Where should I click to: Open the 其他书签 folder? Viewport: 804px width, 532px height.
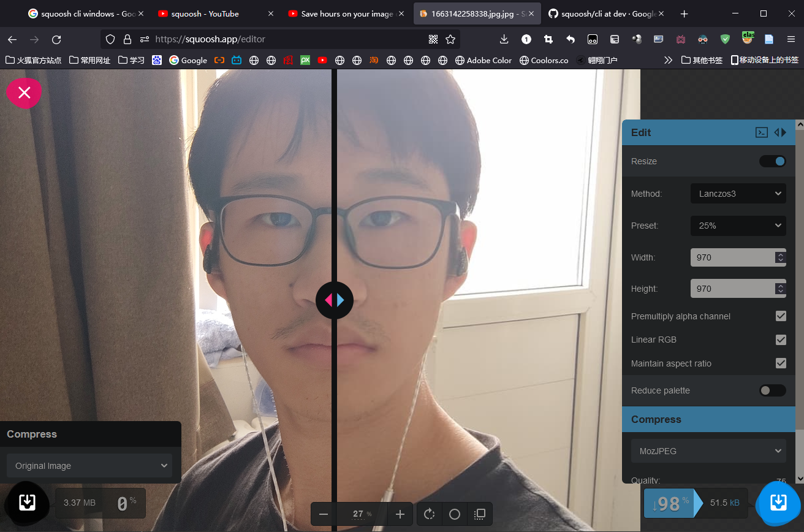pyautogui.click(x=702, y=60)
